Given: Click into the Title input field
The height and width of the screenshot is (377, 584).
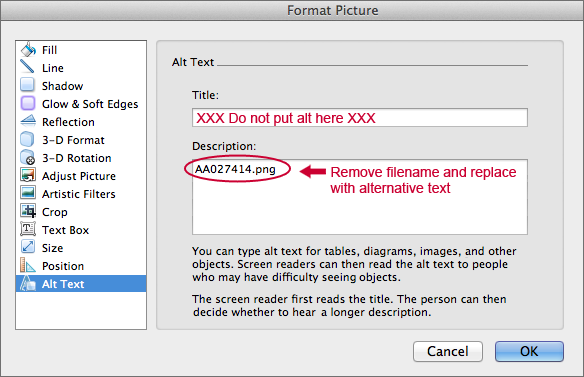Looking at the screenshot, I should pos(360,118).
